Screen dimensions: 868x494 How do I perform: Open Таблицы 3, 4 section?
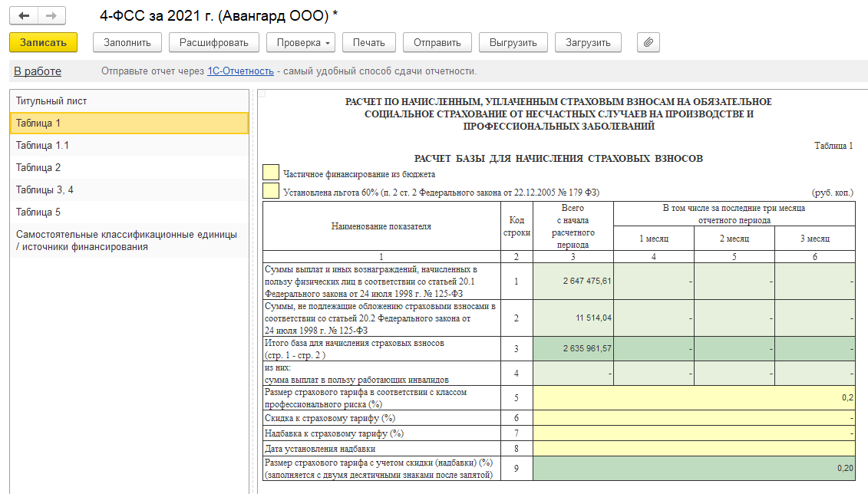click(x=45, y=189)
